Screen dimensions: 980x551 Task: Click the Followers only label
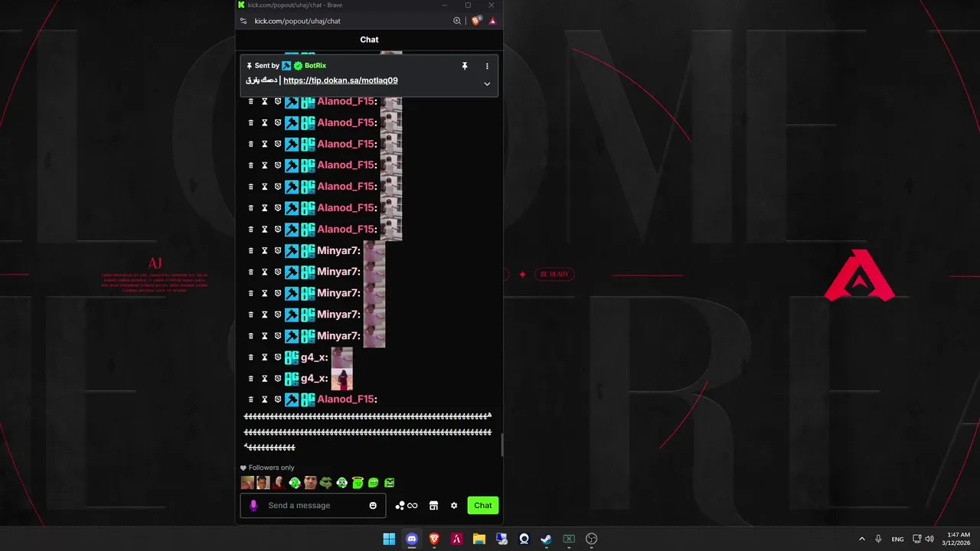[272, 468]
